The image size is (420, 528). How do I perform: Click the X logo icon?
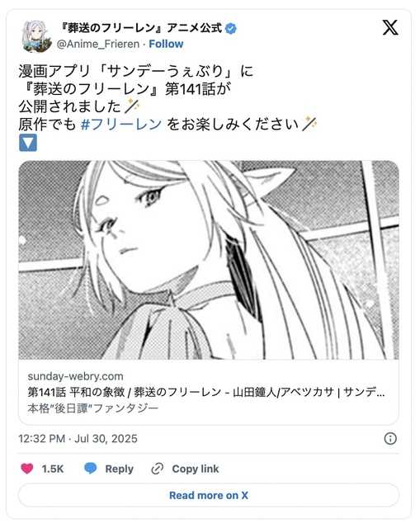(x=390, y=27)
